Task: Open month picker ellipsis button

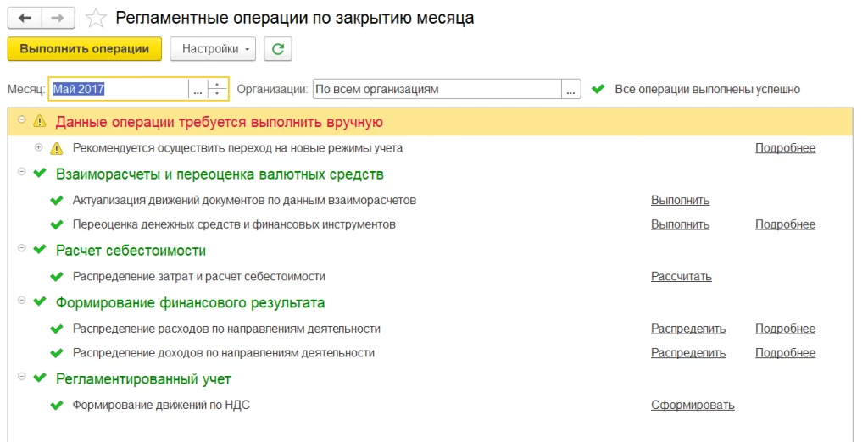Action: pos(198,89)
